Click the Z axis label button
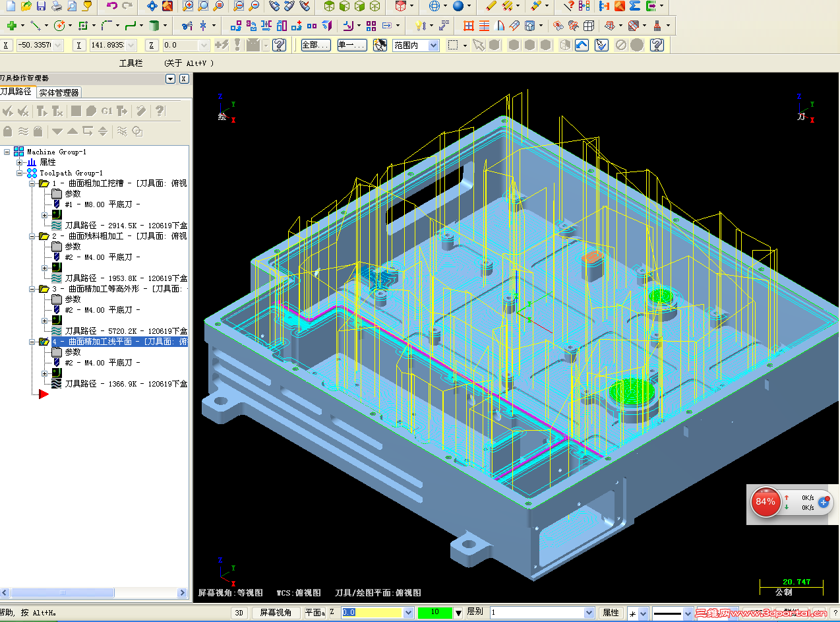 click(x=152, y=46)
